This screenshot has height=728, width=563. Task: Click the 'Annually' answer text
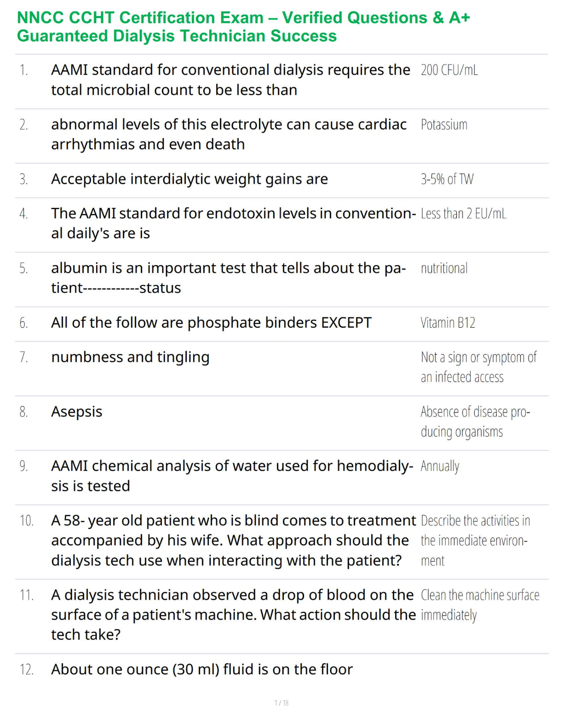tap(440, 466)
